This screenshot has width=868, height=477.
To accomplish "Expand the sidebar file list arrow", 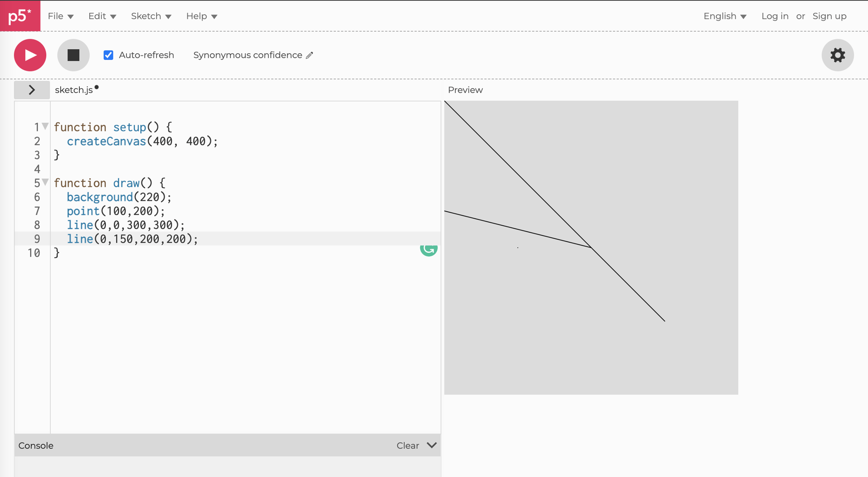I will 32,90.
